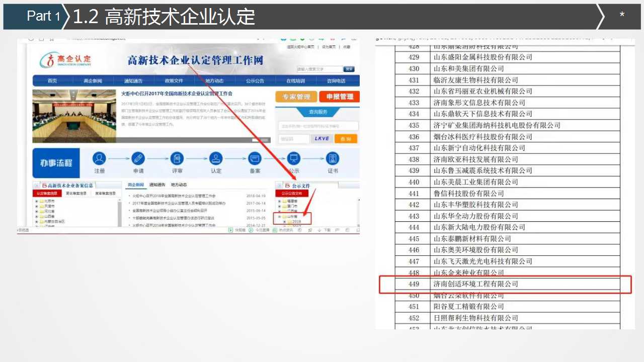Switch to the 通知通告 news tab
This screenshot has width=644, height=362.
click(157, 185)
